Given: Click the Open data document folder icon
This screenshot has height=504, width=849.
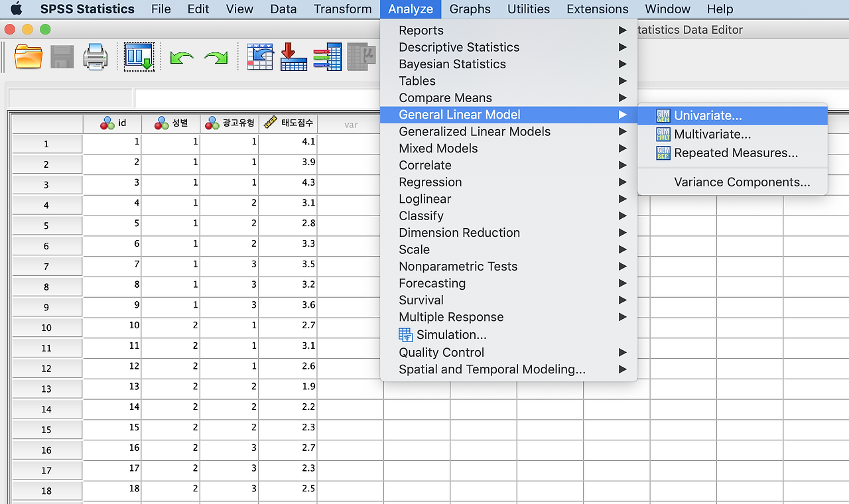Looking at the screenshot, I should [29, 56].
